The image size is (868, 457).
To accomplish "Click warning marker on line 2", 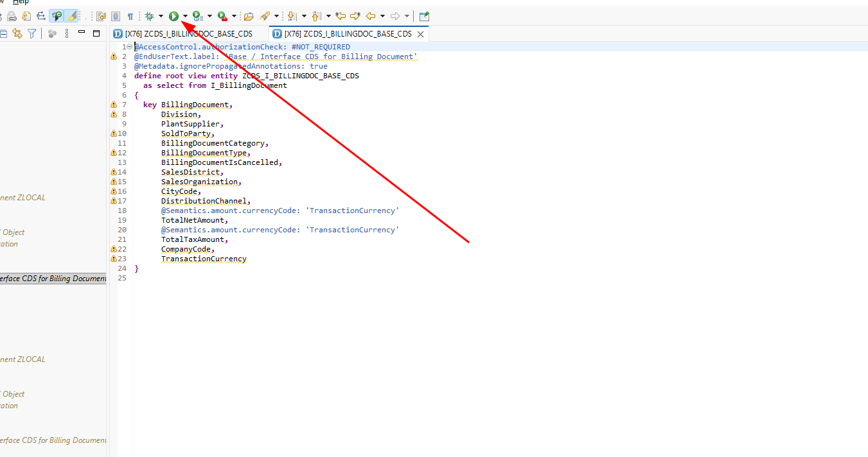I will [114, 56].
